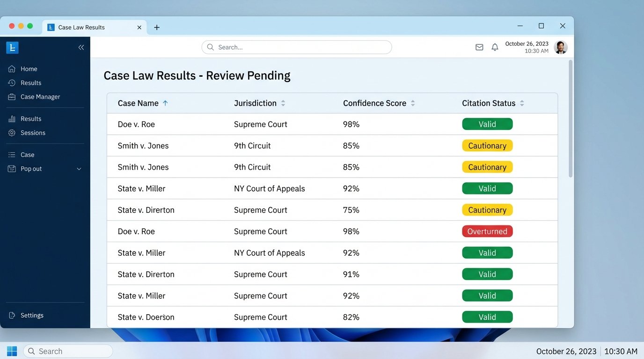This screenshot has width=644, height=359.
Task: Select the Case entry in the sidebar menu
Action: 12,154
